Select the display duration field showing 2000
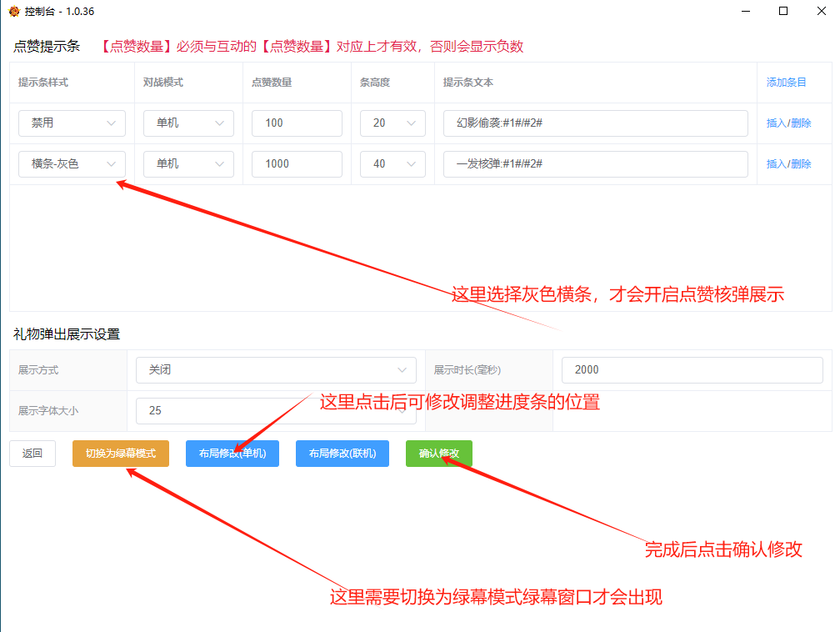 tap(692, 369)
